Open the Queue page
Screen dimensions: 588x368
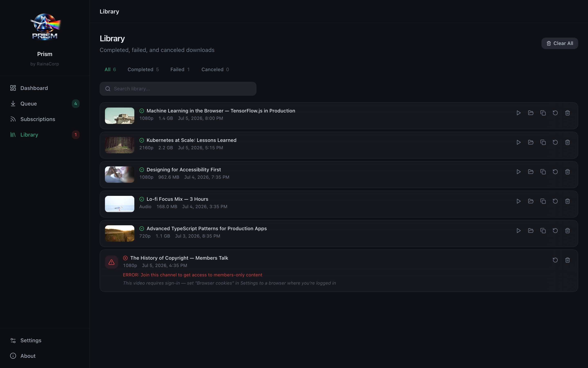(45, 104)
